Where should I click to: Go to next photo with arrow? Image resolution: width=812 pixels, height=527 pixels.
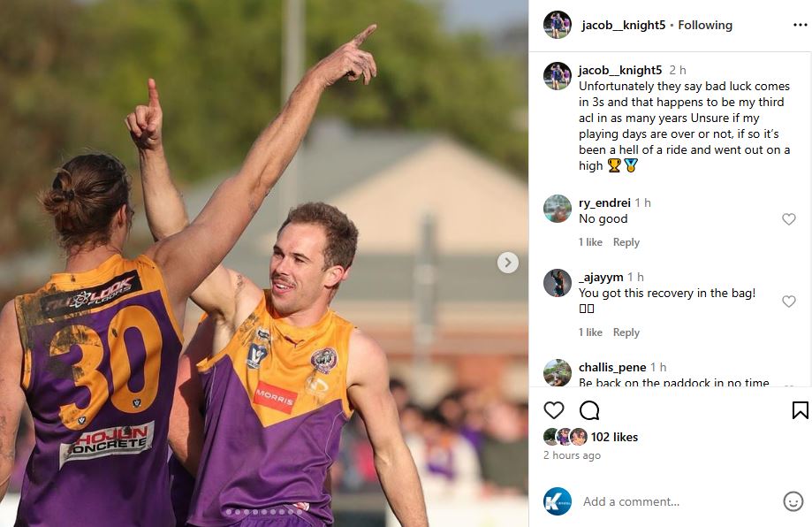click(x=507, y=263)
